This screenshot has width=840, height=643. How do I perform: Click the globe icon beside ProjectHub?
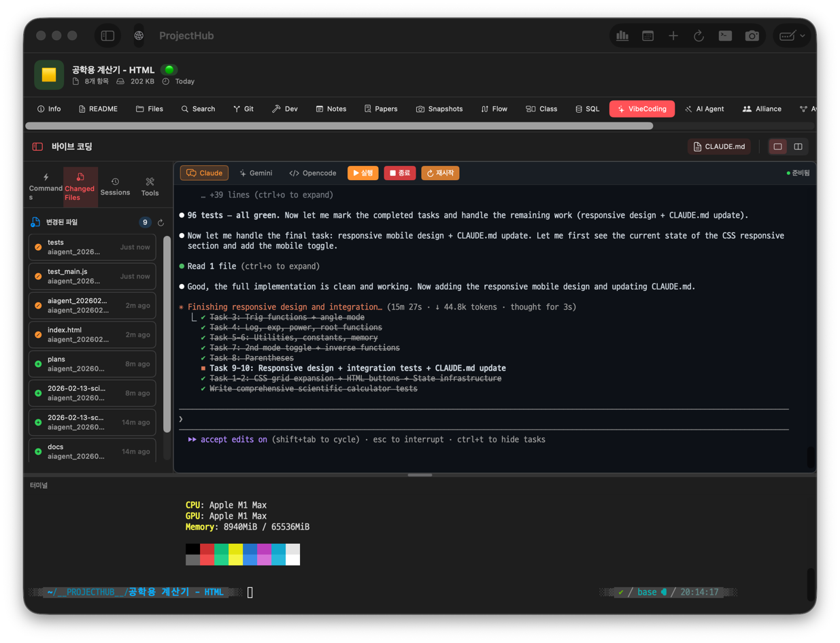click(139, 36)
